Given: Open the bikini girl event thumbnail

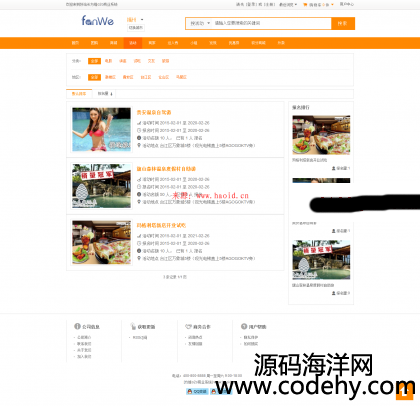Looking at the screenshot, I should (x=102, y=130).
